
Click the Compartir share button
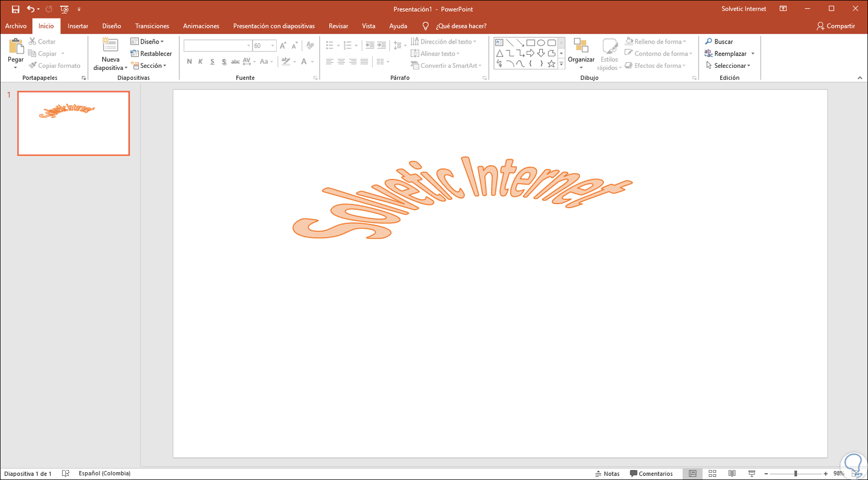pyautogui.click(x=836, y=26)
